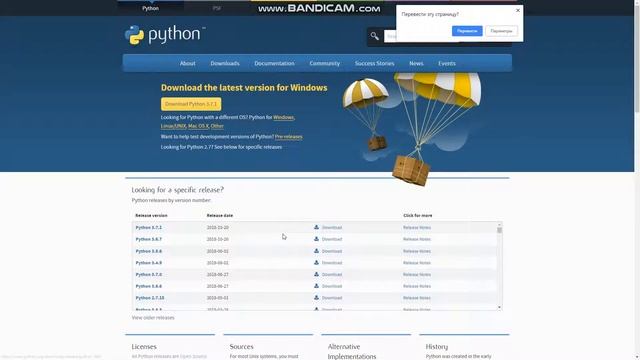Click the python logo in the header

(164, 35)
